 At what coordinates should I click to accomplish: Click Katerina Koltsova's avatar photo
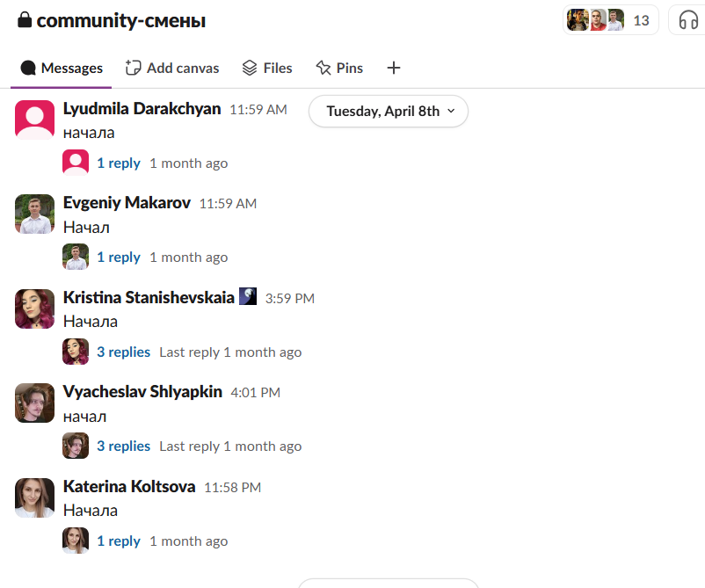pyautogui.click(x=34, y=497)
